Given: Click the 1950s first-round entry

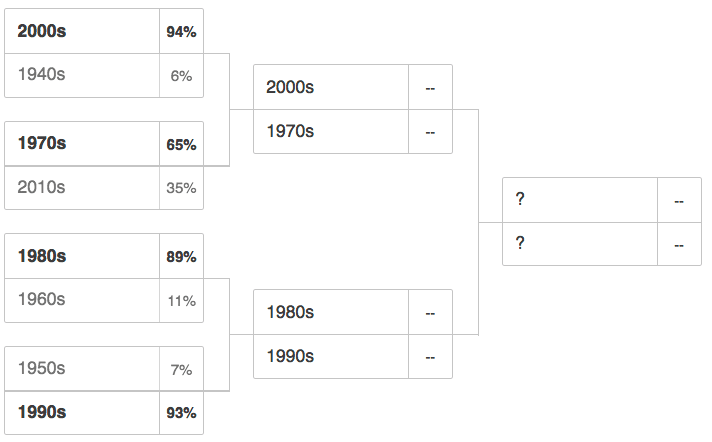Looking at the screenshot, I should click(82, 369).
